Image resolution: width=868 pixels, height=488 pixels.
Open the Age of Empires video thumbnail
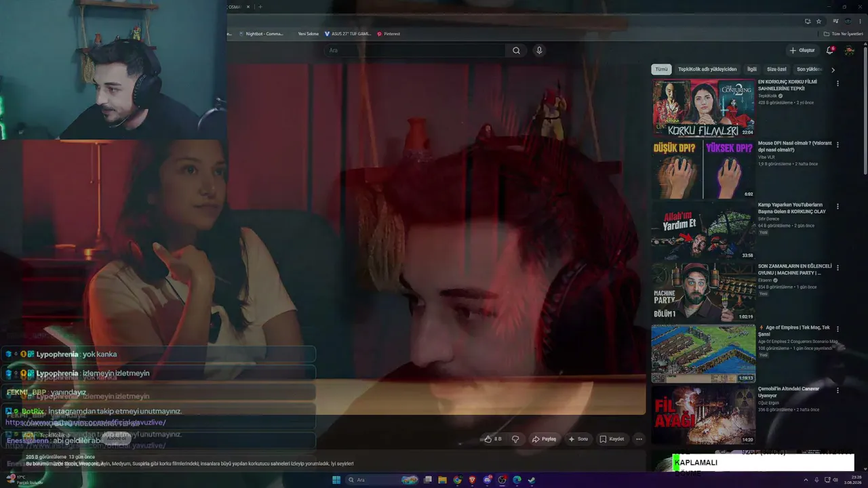tap(703, 353)
